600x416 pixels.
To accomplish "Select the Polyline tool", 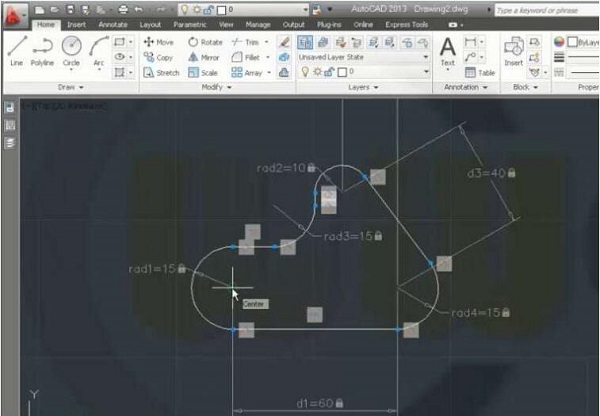I will pos(42,51).
